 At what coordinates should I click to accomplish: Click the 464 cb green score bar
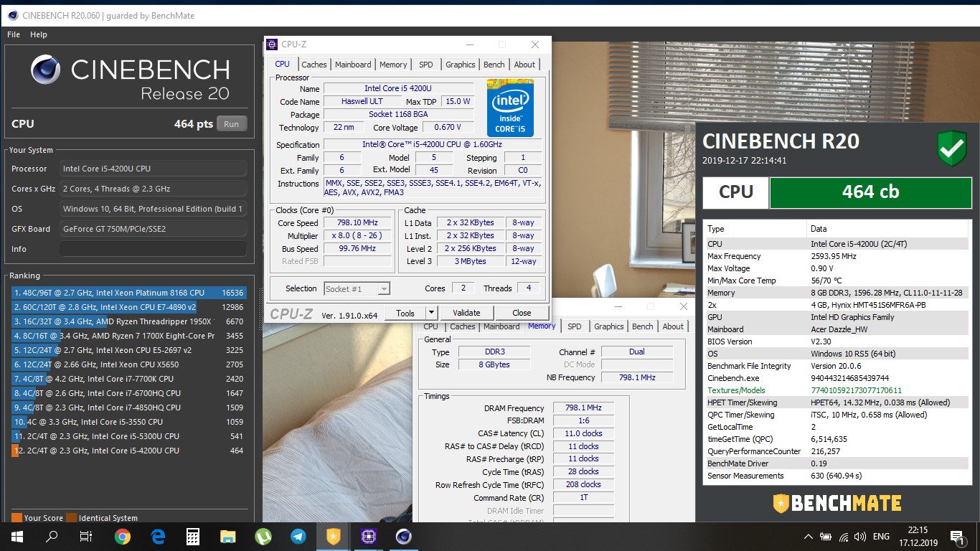point(870,192)
